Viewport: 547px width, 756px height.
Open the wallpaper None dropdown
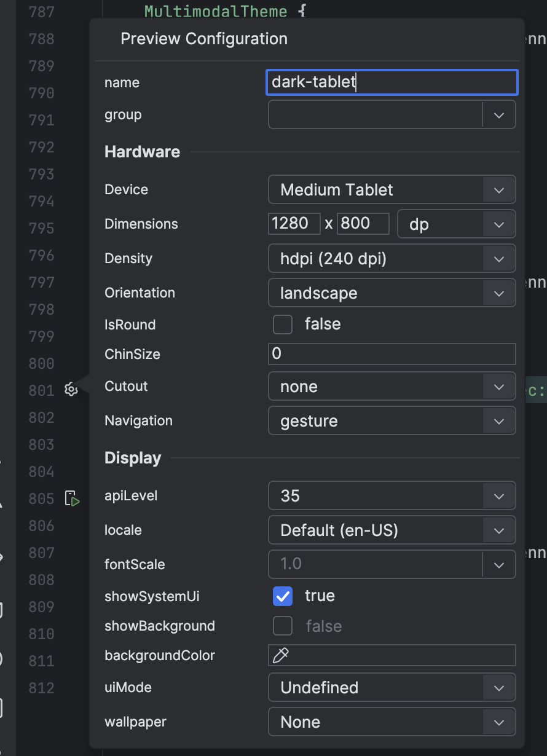point(392,722)
